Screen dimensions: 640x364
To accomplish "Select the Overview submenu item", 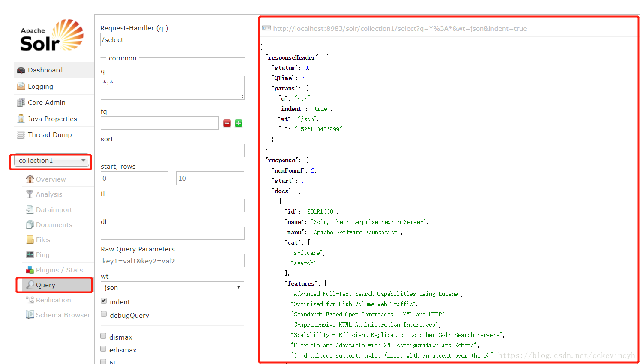I will [58, 179].
